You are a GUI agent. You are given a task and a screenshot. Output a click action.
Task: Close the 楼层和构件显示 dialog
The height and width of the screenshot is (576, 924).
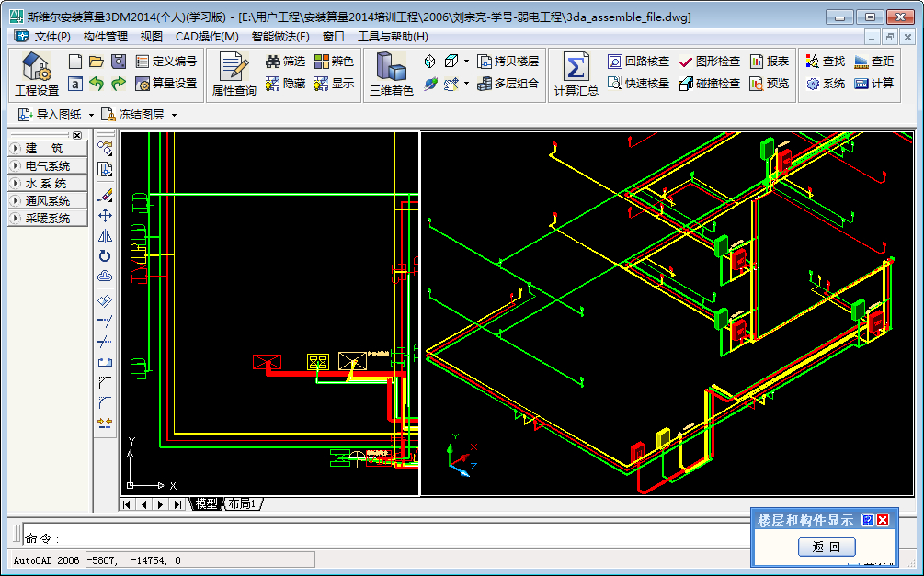coord(883,519)
